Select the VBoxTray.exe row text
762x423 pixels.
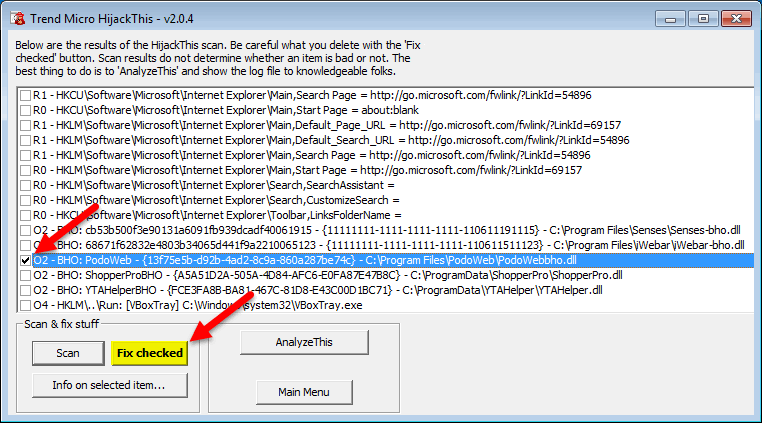198,305
